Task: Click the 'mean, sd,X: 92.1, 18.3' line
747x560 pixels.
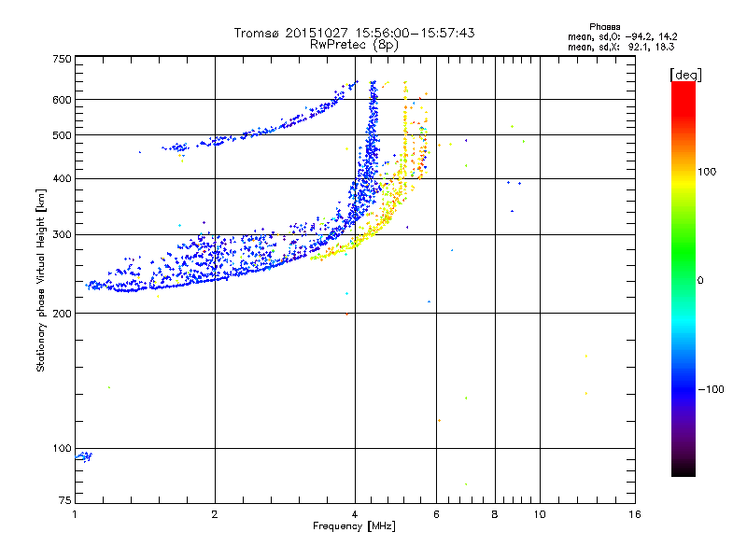Action: click(x=621, y=47)
